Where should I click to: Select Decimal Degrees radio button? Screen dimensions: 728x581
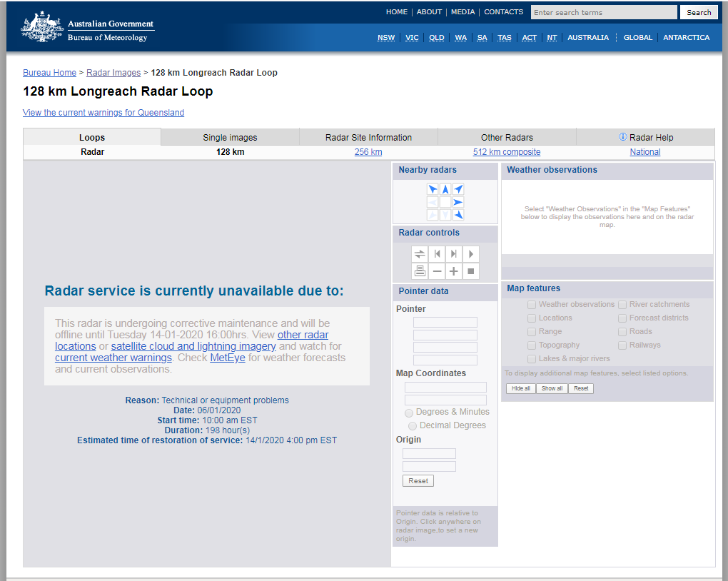point(413,426)
